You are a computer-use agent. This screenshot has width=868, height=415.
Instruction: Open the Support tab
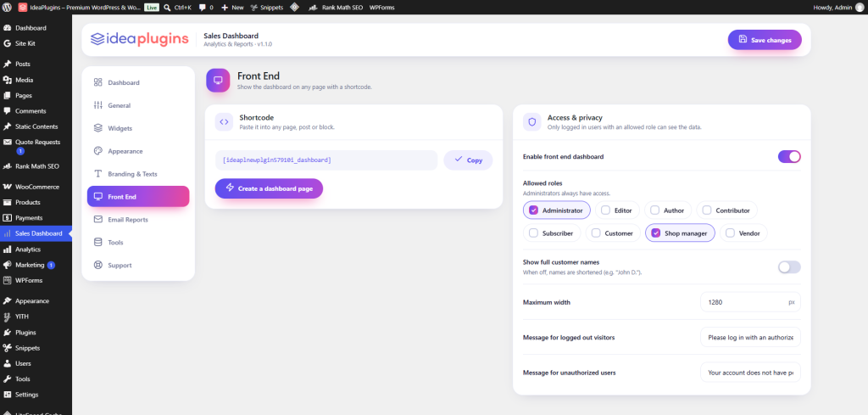(x=138, y=265)
